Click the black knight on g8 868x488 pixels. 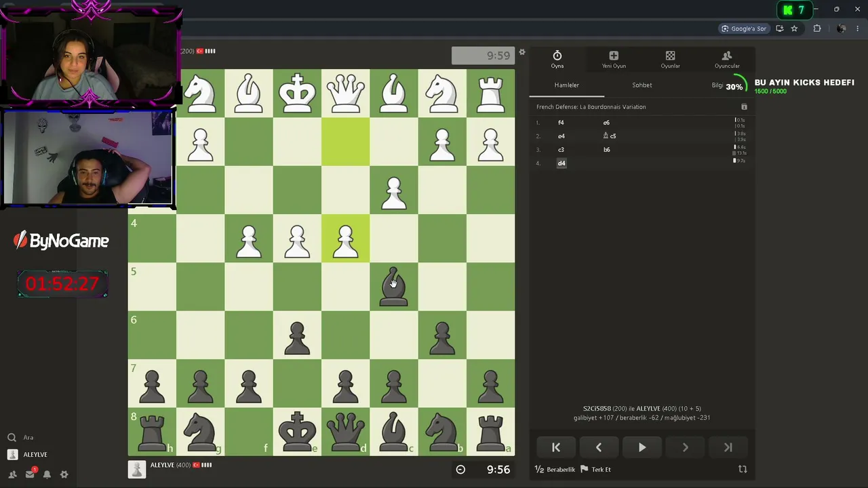pos(200,432)
